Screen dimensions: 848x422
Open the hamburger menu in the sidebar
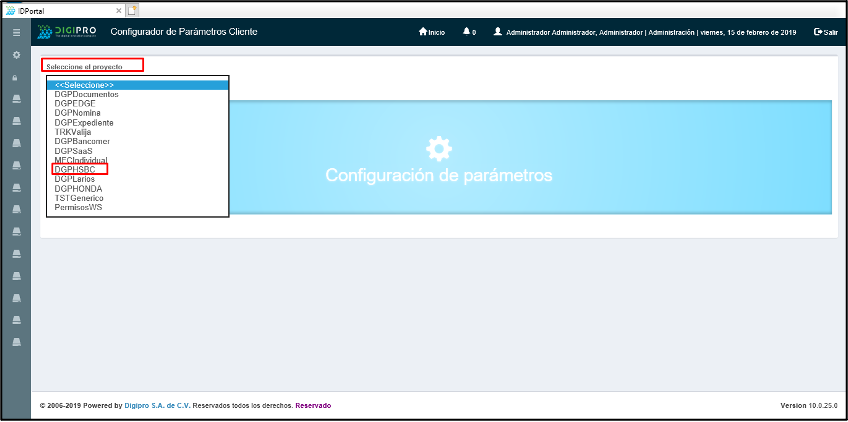(16, 32)
